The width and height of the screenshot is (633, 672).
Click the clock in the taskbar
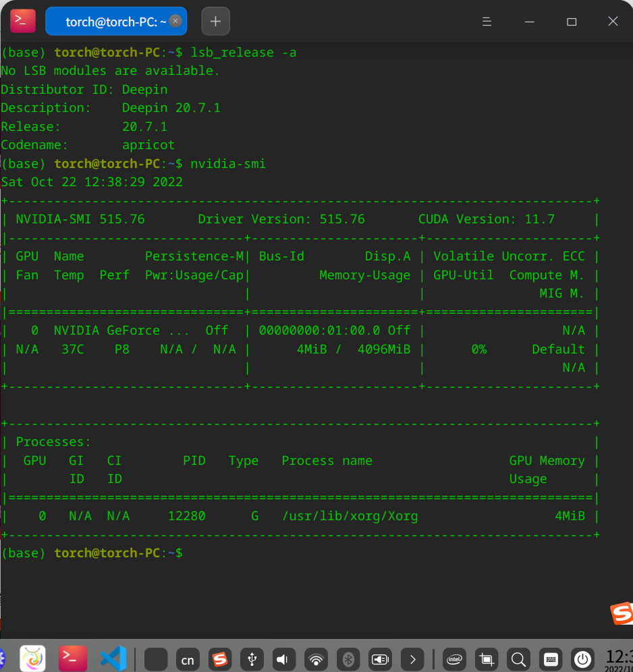[624, 659]
